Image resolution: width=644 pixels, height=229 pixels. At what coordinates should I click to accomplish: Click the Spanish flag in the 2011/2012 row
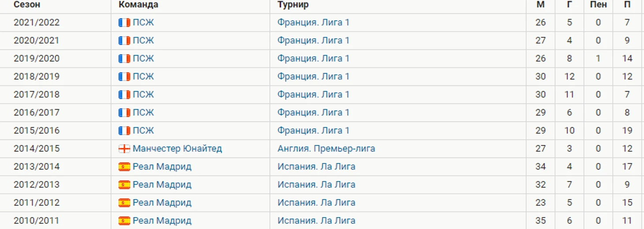(x=124, y=203)
